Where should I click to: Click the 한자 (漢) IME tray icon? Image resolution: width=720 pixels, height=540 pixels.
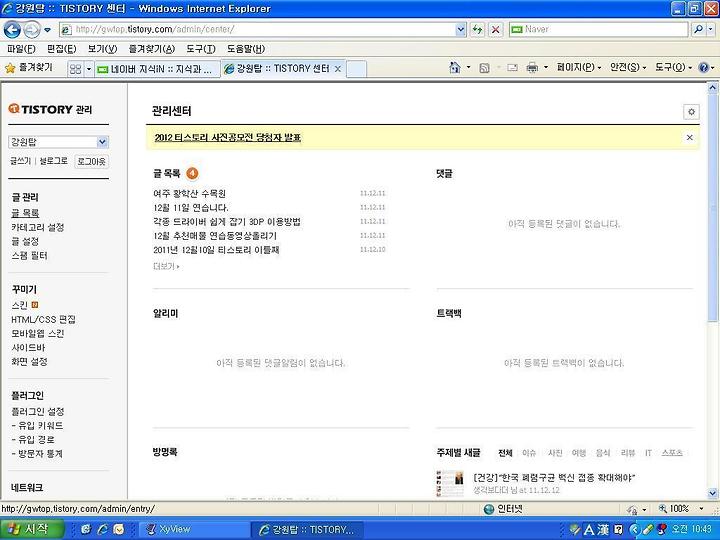(x=603, y=529)
